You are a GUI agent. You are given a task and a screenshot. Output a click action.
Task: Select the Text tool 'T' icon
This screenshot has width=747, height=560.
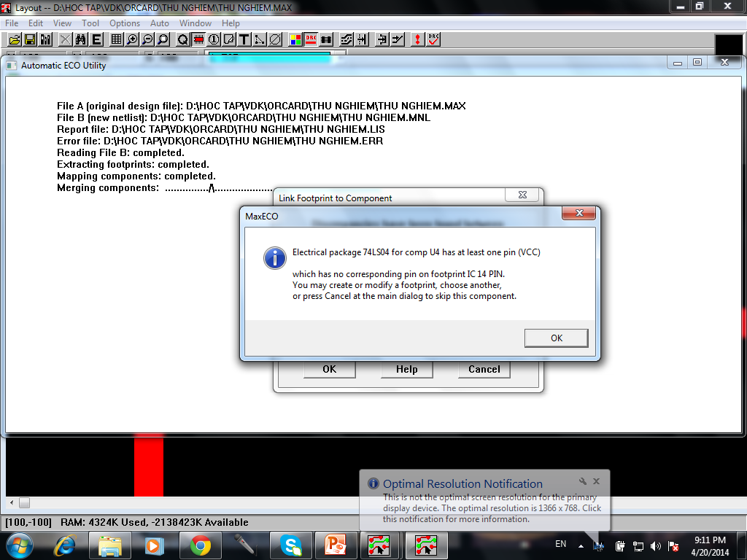[244, 39]
